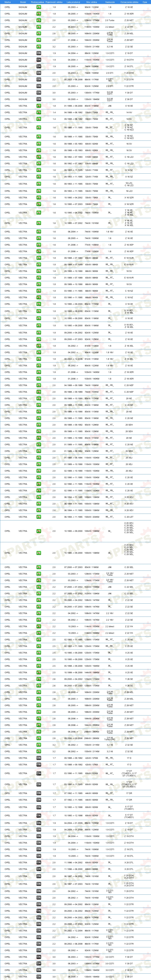Click the Rodzaj paliwa column header
This screenshot has width=151, height=980.
pos(37,2)
